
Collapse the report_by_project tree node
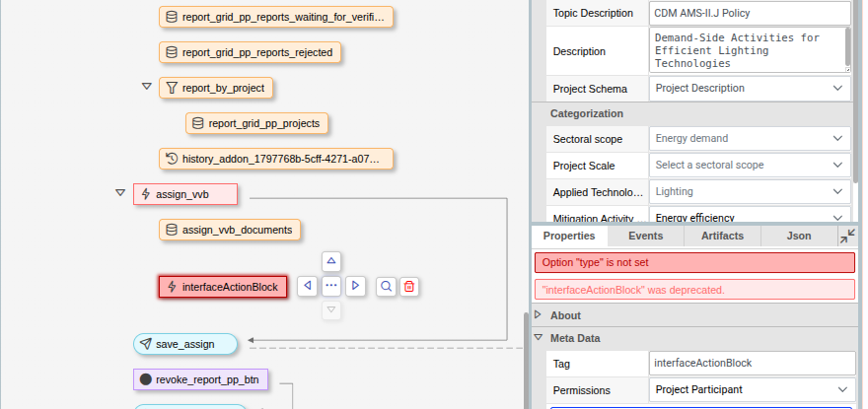(x=147, y=87)
